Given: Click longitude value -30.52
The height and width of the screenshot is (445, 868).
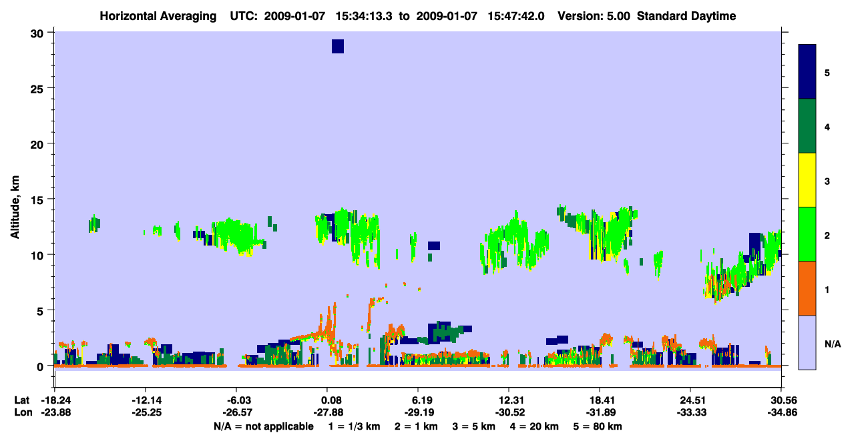Looking at the screenshot, I should point(509,412).
